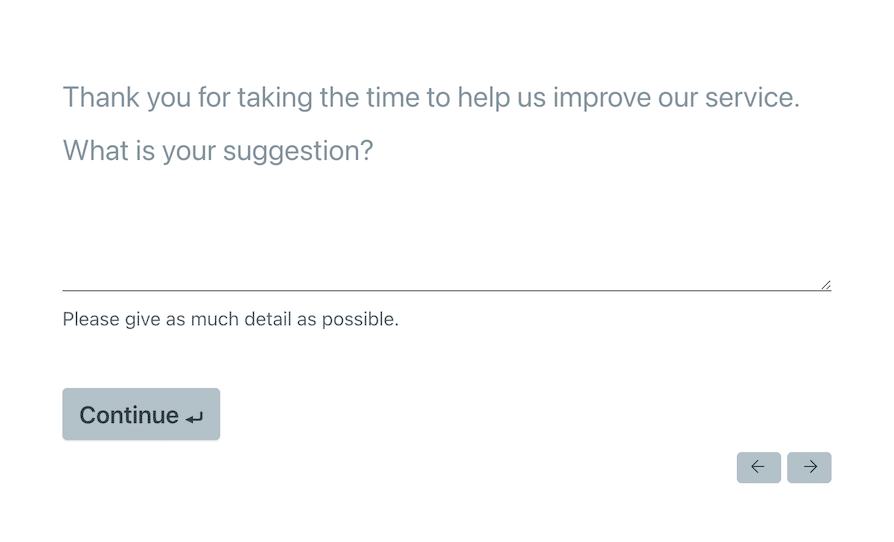Click the 'Please give as much detail' hint
894x542 pixels.
[x=230, y=319]
